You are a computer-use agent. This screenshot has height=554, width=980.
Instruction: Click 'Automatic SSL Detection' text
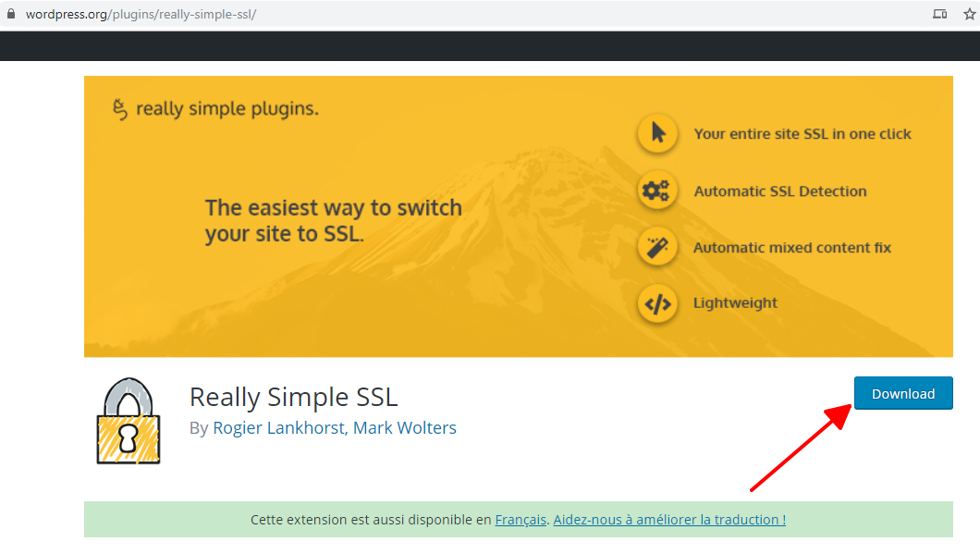pos(780,191)
